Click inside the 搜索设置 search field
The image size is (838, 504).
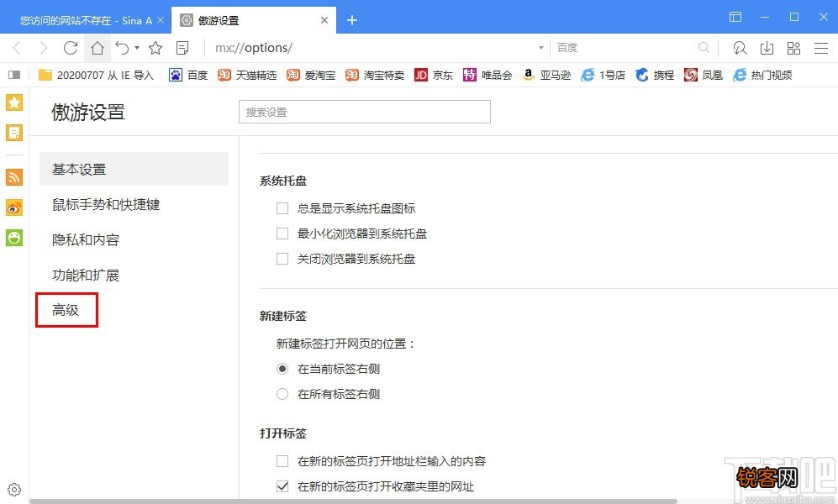point(364,111)
